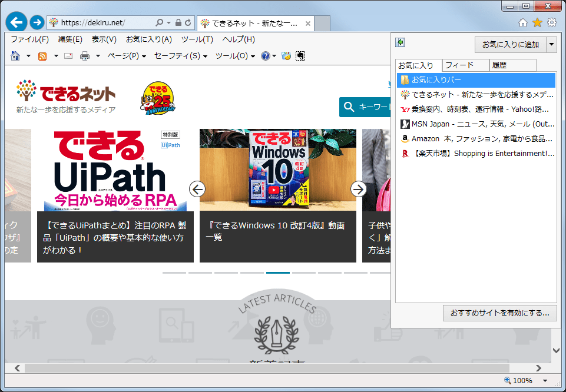Select the active carousel indicator bar

(277, 273)
